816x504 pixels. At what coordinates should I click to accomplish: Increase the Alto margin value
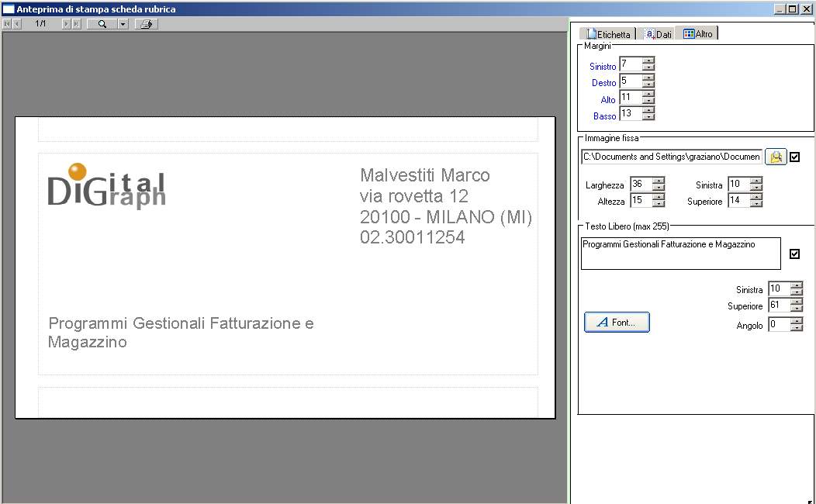point(648,94)
